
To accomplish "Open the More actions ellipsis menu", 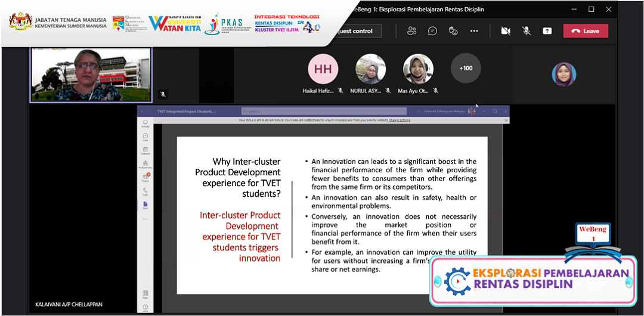I will (474, 31).
